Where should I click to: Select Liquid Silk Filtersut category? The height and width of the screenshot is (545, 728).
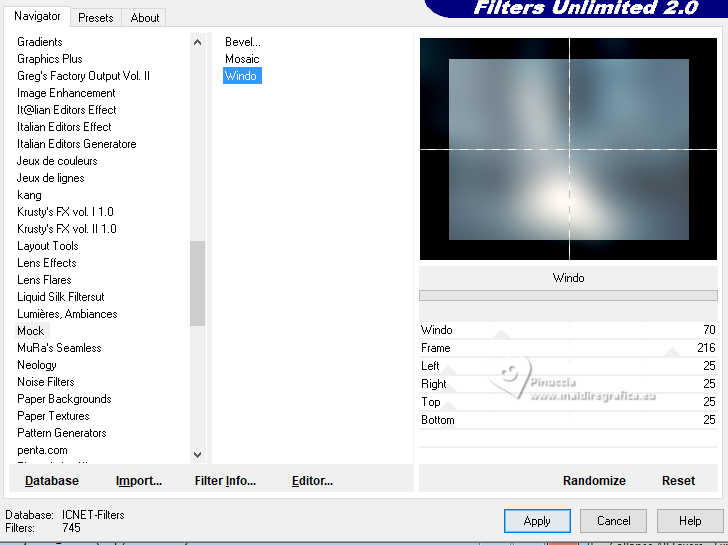tap(60, 297)
